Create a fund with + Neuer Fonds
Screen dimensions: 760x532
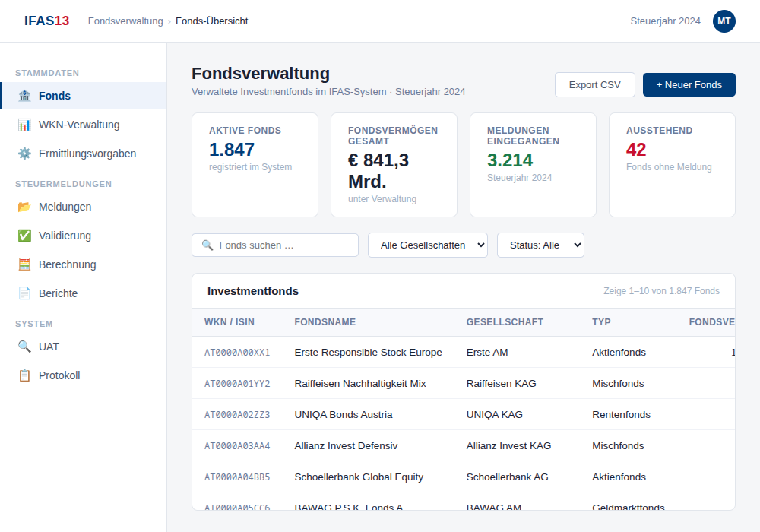click(x=689, y=84)
